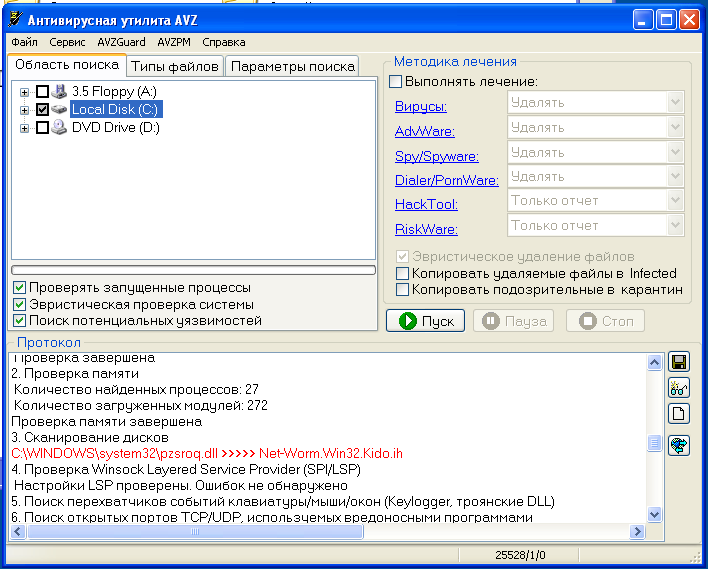Toggle Поиск потенциальных уязвимостей checkbox

tap(19, 321)
